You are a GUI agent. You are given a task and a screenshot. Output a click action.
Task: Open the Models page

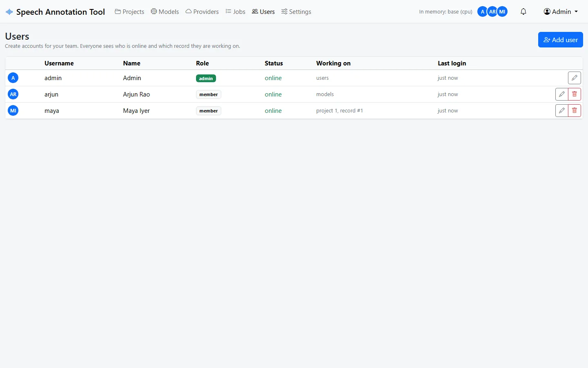click(165, 12)
